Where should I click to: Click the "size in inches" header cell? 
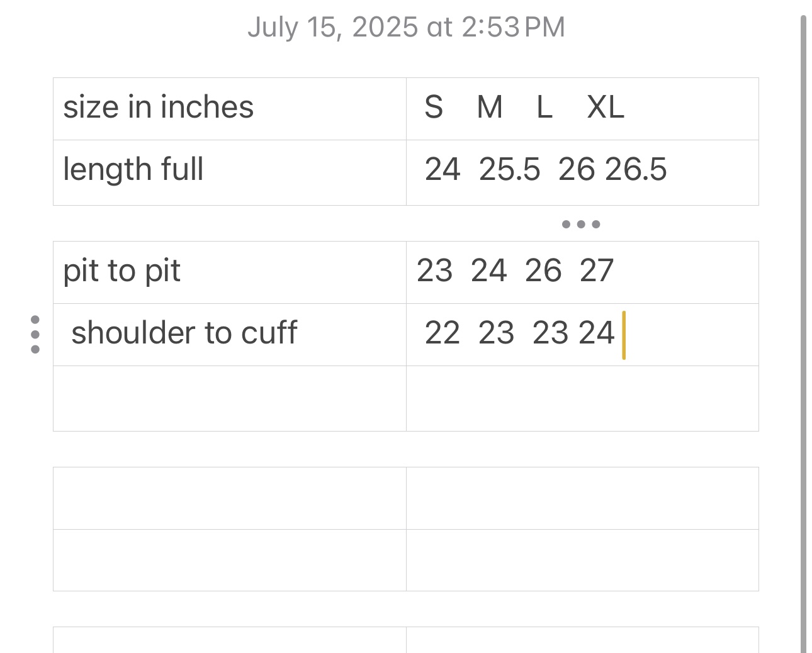229,108
